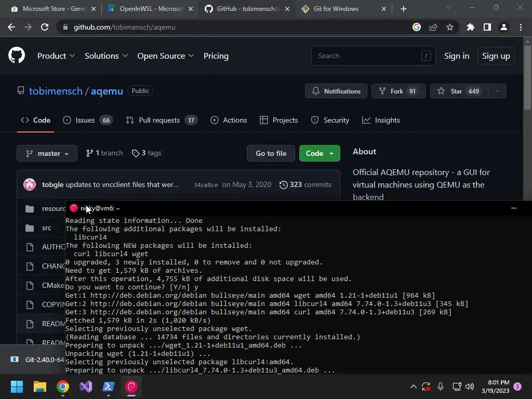Expand the Solutions menu
Viewport: 532px width, 399px height.
click(106, 56)
